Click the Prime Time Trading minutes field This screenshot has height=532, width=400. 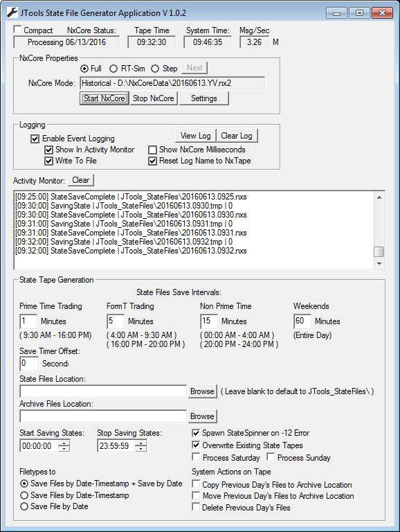[x=28, y=321]
